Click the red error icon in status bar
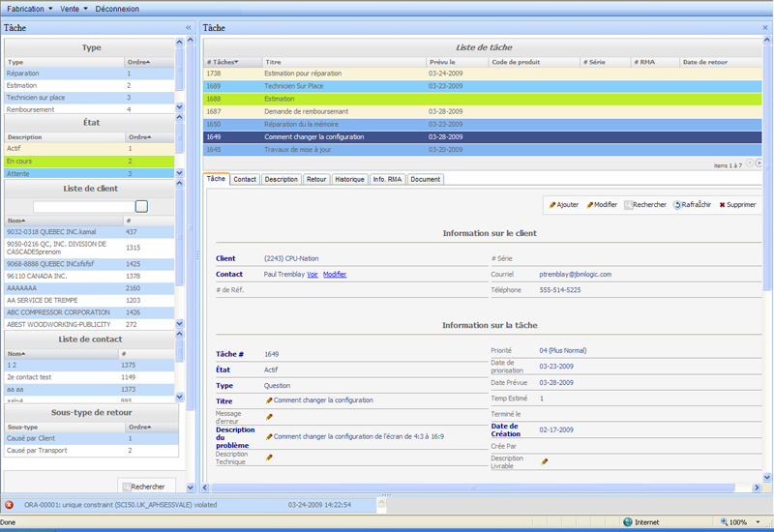The image size is (774, 532). tap(9, 504)
